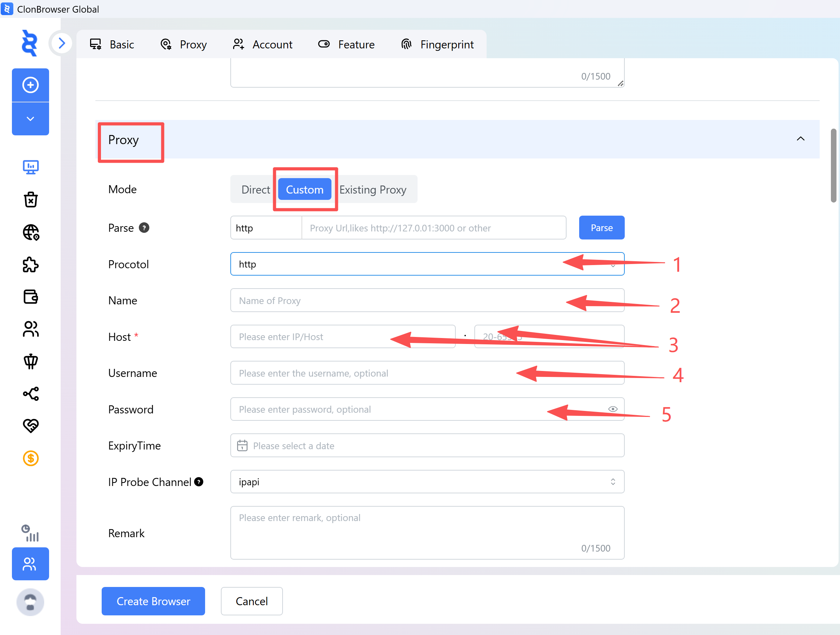Collapse the Proxy section with chevron
The image size is (840, 635).
[x=800, y=139]
